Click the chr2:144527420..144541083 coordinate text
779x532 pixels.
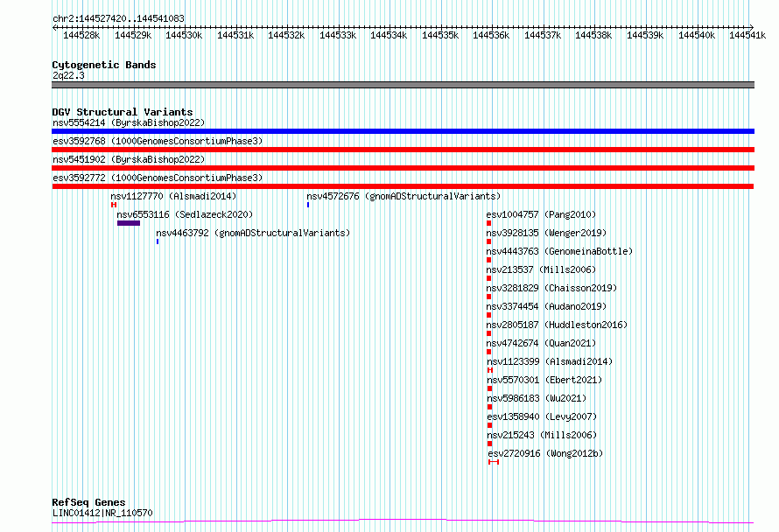(x=118, y=19)
